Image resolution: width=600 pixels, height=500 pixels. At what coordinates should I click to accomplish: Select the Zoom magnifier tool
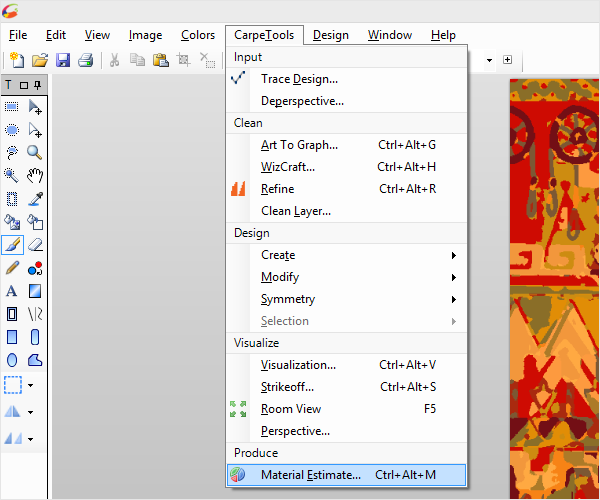coord(35,153)
